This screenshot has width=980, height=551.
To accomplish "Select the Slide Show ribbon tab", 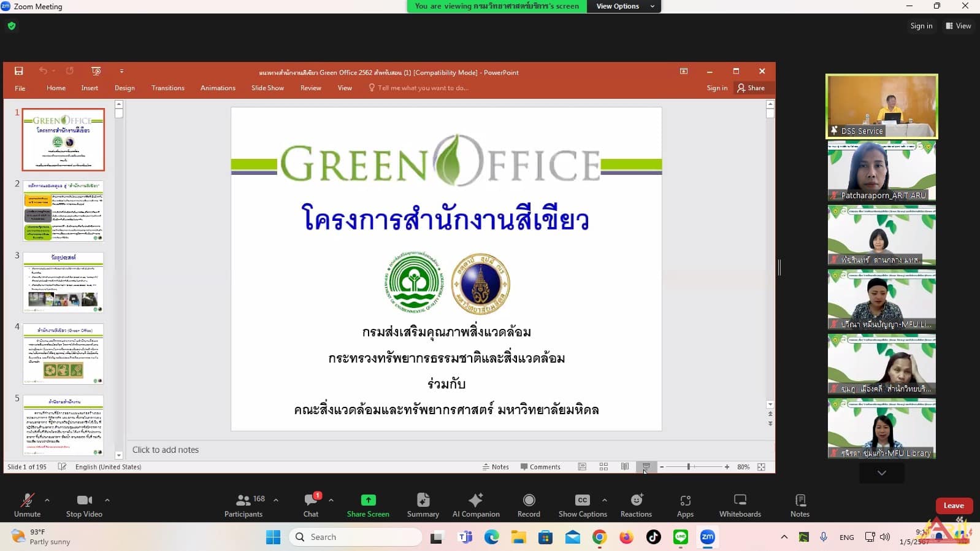I will [267, 88].
